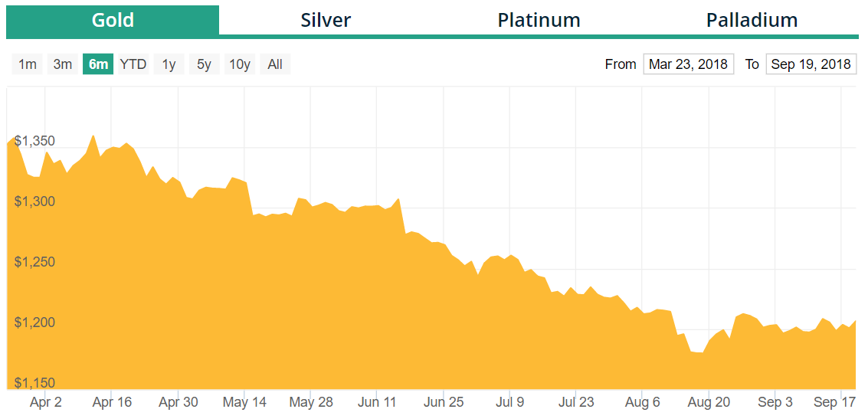Click the chart's lowest dip before Aug 20
The width and height of the screenshot is (868, 419).
[697, 352]
